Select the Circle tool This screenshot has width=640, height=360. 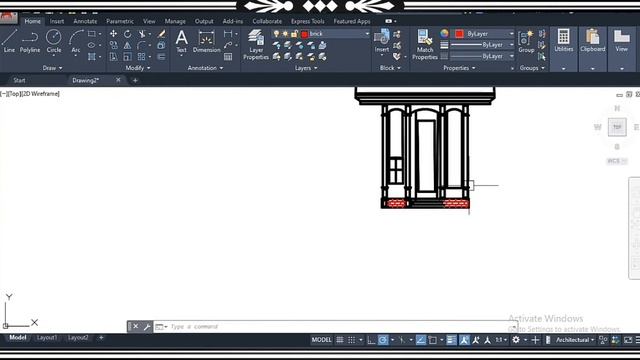(53, 41)
